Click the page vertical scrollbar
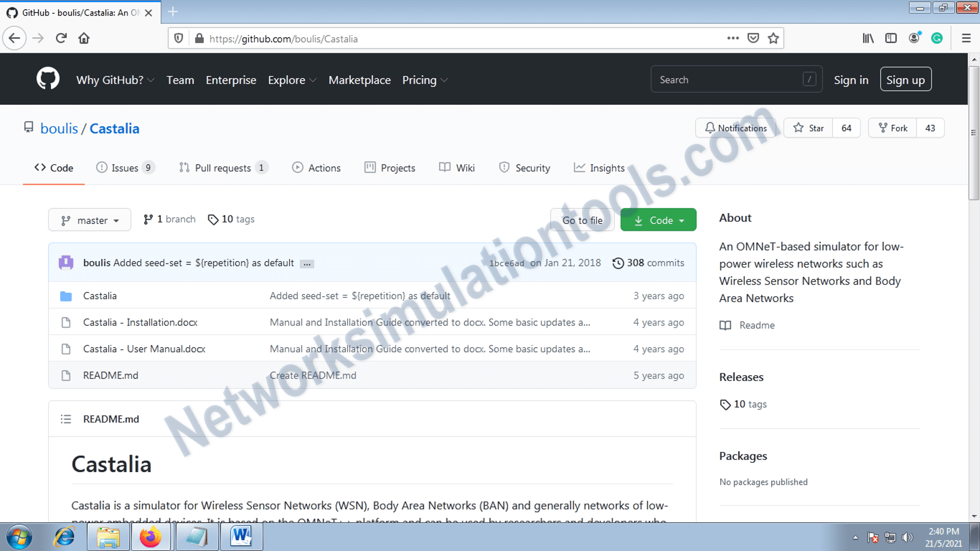The image size is (980, 551). pyautogui.click(x=974, y=133)
